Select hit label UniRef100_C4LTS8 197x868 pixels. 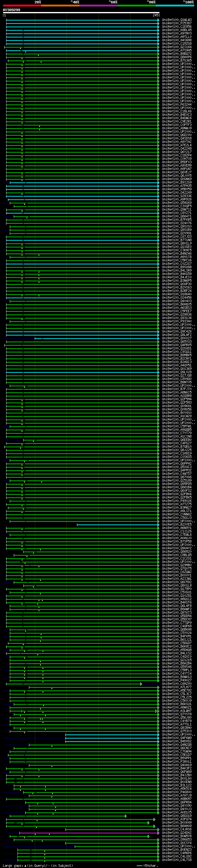coord(177,859)
